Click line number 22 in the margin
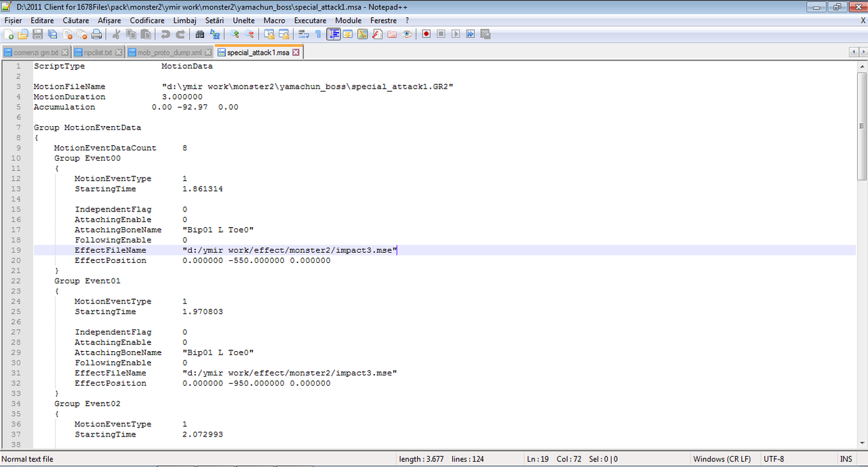The image size is (868, 467). pos(17,281)
